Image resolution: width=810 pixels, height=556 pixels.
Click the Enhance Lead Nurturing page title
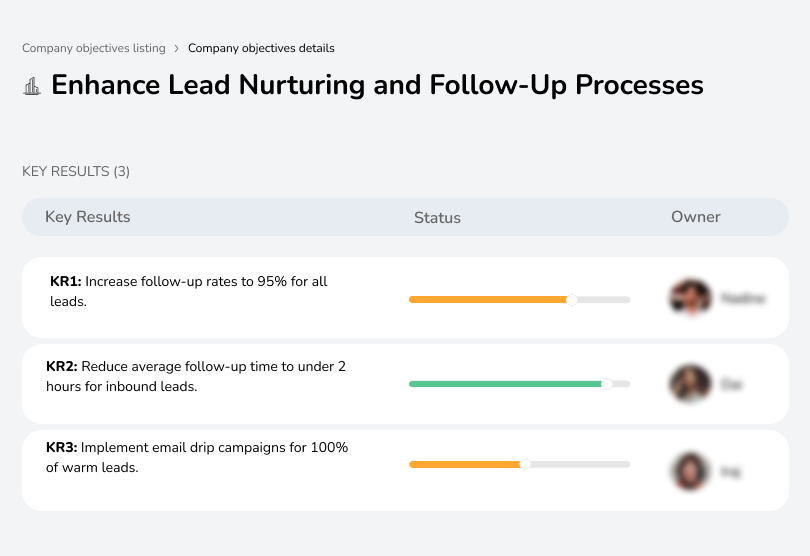coord(377,85)
